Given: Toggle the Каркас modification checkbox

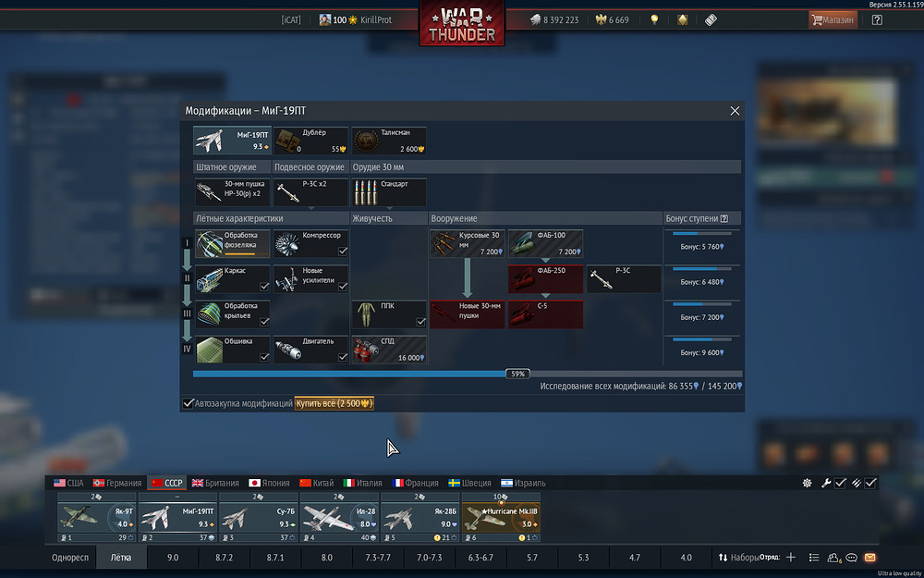Looking at the screenshot, I should coord(264,288).
